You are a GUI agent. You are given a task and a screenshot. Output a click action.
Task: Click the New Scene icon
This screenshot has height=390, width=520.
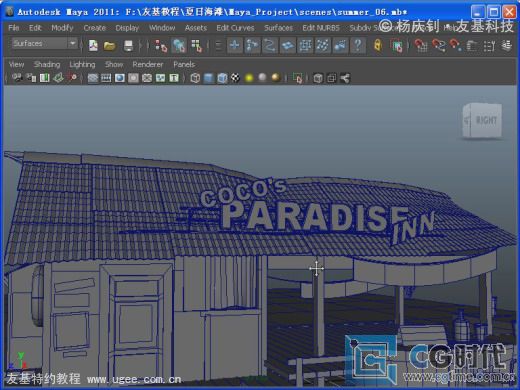coord(93,46)
